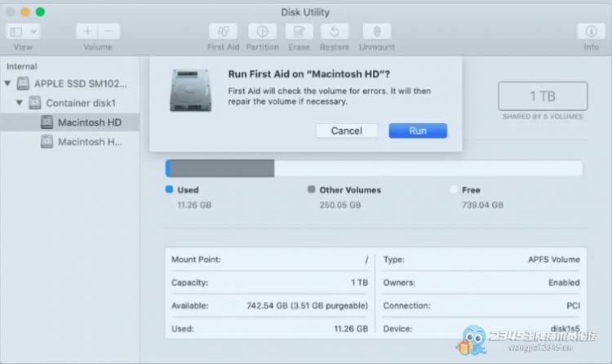Open the View sidebar dropdown

23,32
